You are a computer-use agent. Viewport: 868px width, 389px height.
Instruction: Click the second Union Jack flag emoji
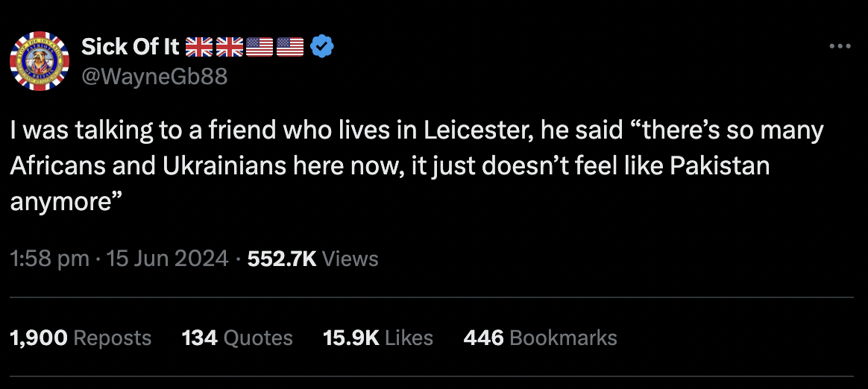point(229,47)
